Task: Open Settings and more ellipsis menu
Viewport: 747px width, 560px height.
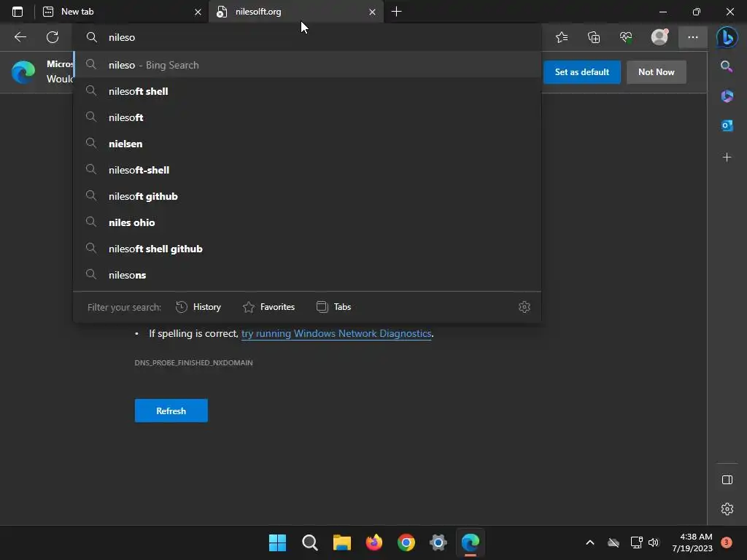Action: [x=693, y=37]
